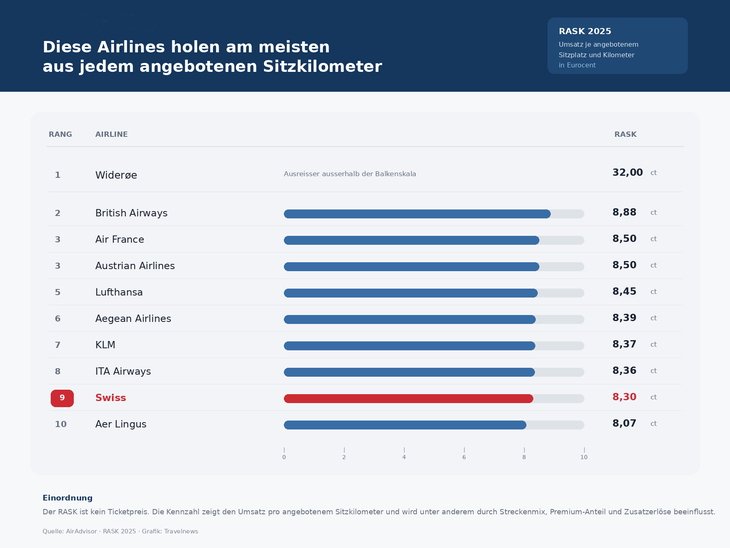730x548 pixels.
Task: Click the Aer Lingus bar
Action: pyautogui.click(x=405, y=425)
